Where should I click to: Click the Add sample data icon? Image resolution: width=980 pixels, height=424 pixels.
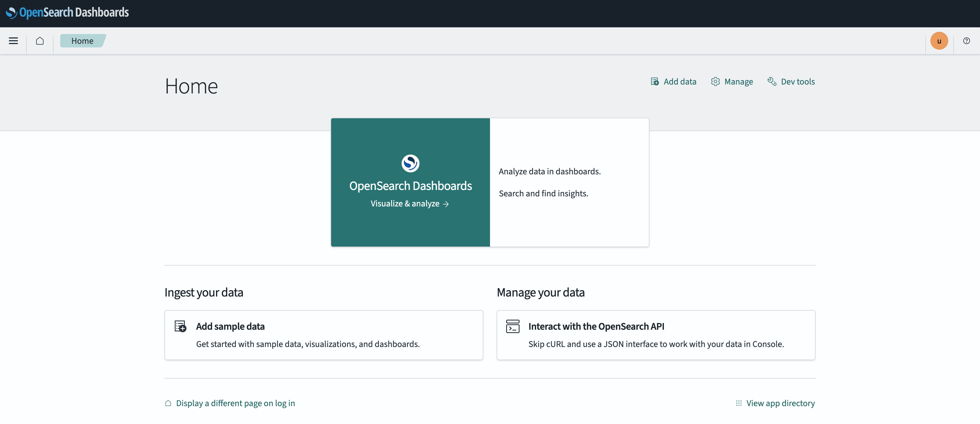pos(180,326)
